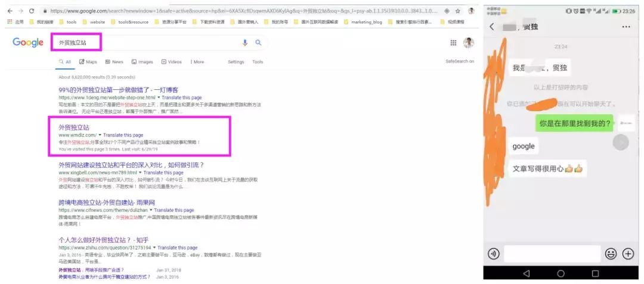Open search Tools

[258, 62]
